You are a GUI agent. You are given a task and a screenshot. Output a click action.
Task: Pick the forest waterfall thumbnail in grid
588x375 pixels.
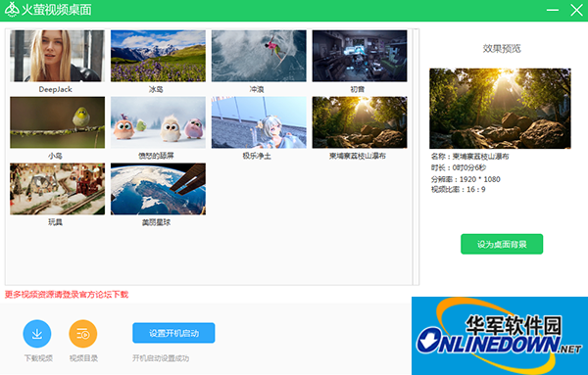360,122
